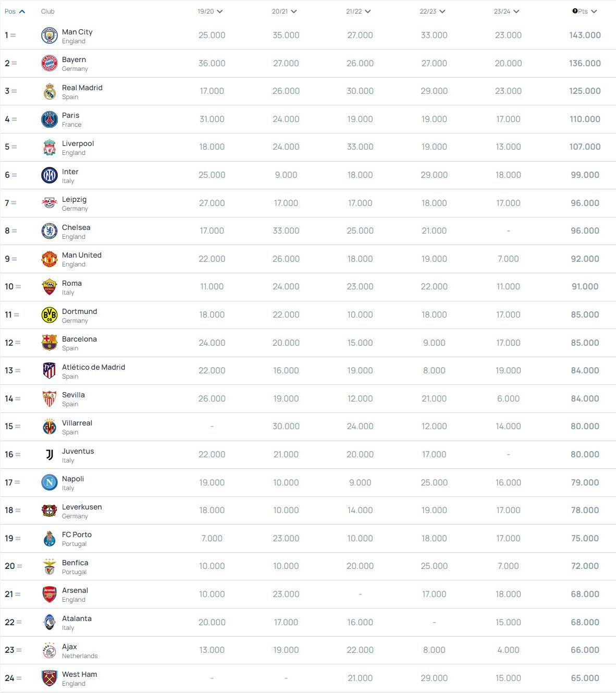This screenshot has height=693, width=616.
Task: Click the Napoli club crest
Action: [50, 482]
